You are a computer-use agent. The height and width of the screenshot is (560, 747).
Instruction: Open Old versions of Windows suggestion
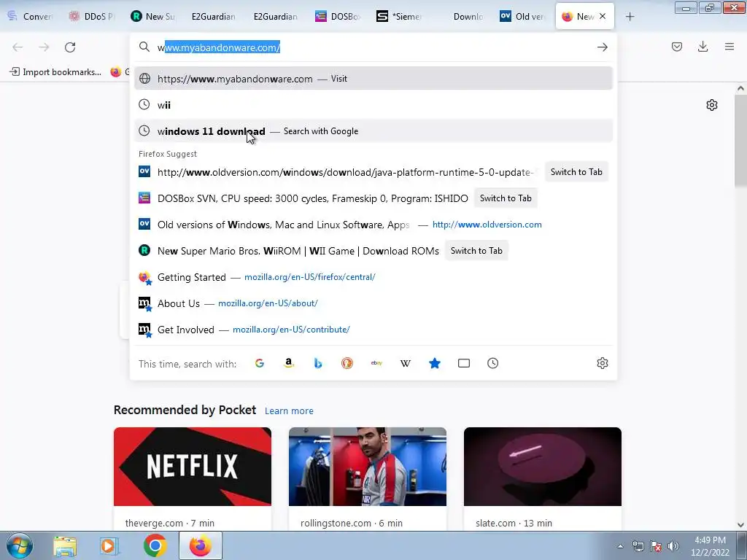click(373, 225)
